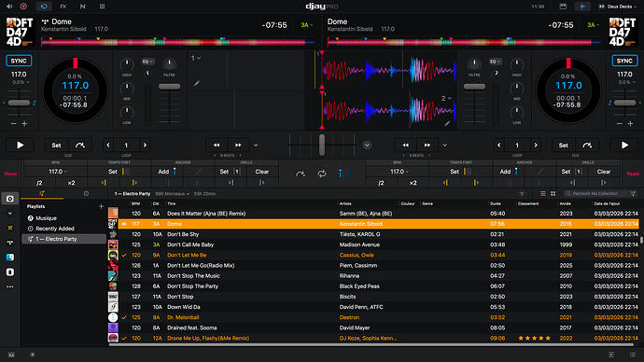Image resolution: width=644 pixels, height=362 pixels.
Task: Toggle the looper view icon in top bar
Action: point(44,7)
